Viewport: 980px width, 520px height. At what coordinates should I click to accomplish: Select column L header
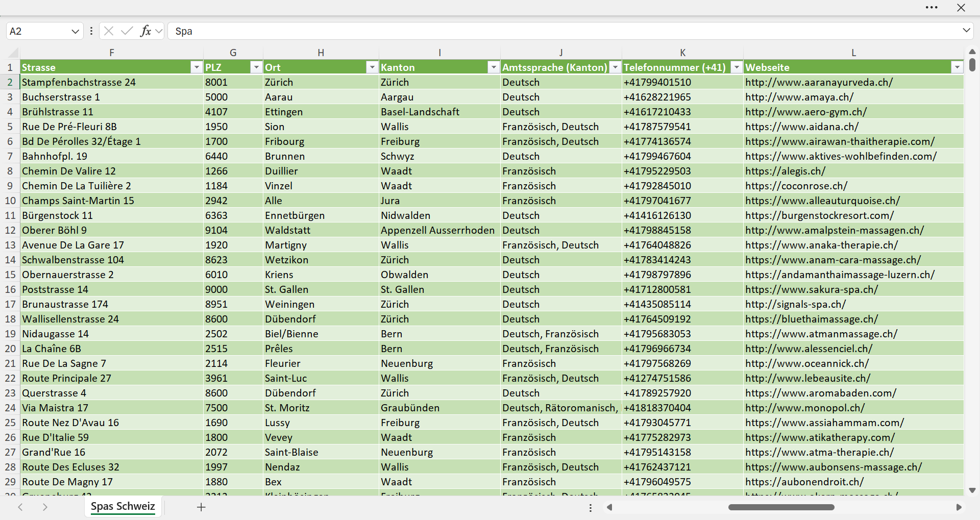(853, 53)
